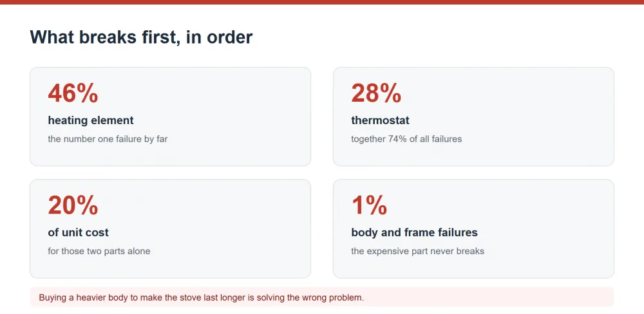Click 'for those two parts alone' caption
The width and height of the screenshot is (644, 314).
coord(99,251)
